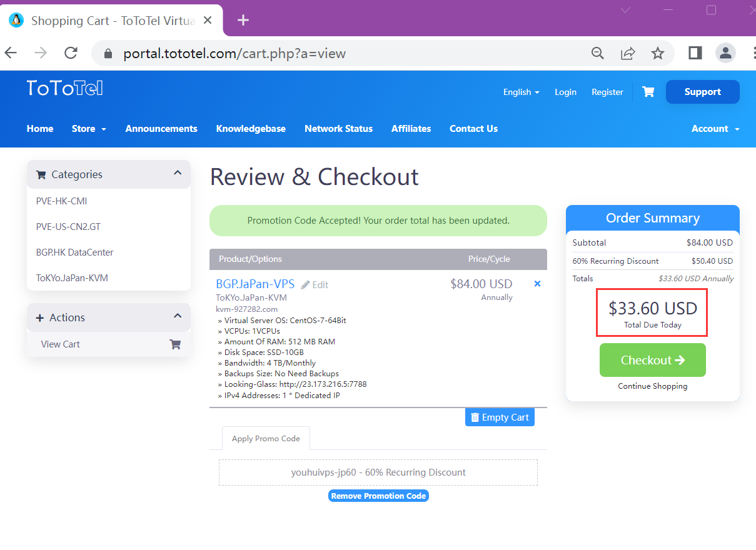Select the Apply Promo Code tab
This screenshot has height=550, width=756.
click(x=266, y=438)
